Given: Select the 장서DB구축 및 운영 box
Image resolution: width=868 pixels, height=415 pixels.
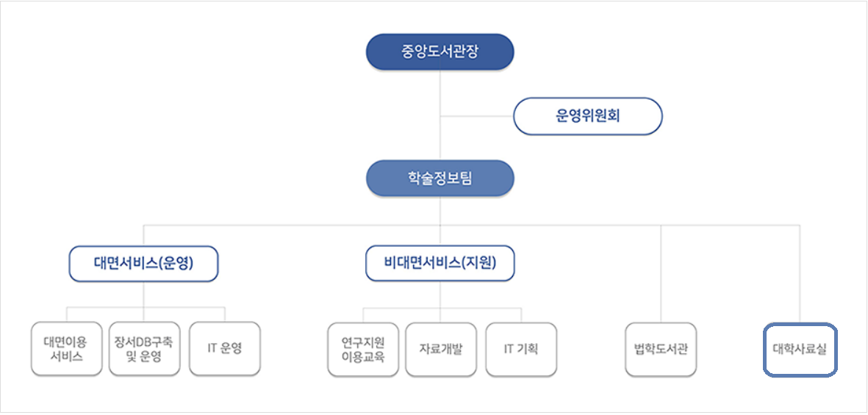Looking at the screenshot, I should 144,349.
